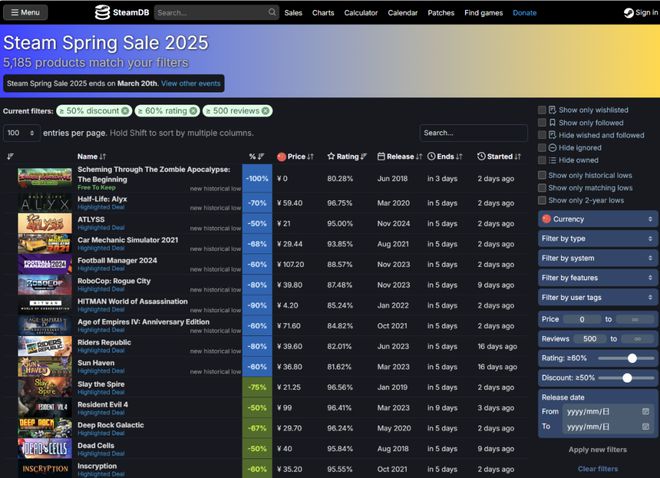
Task: Click the -70% discount cell for Half-Life: Alyx
Action: pyautogui.click(x=257, y=203)
